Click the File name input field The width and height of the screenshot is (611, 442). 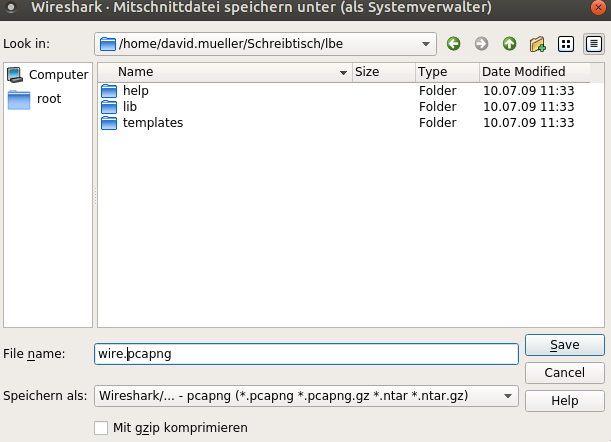306,354
